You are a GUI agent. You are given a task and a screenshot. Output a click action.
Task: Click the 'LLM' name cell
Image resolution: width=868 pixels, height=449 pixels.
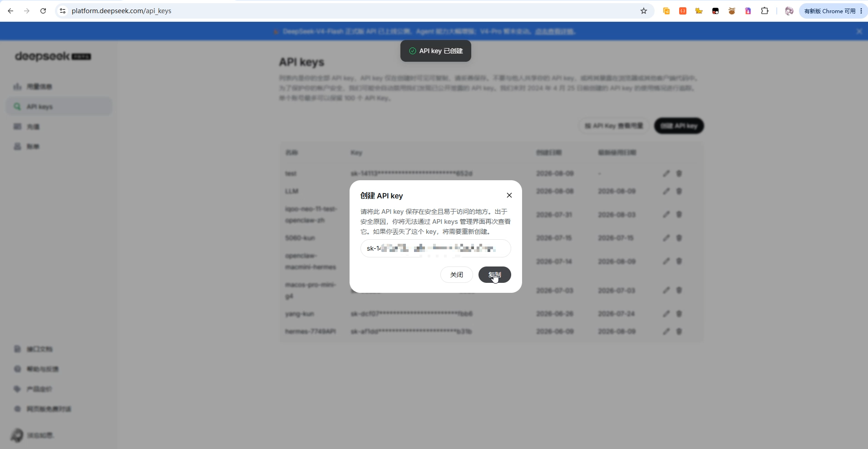click(x=291, y=191)
